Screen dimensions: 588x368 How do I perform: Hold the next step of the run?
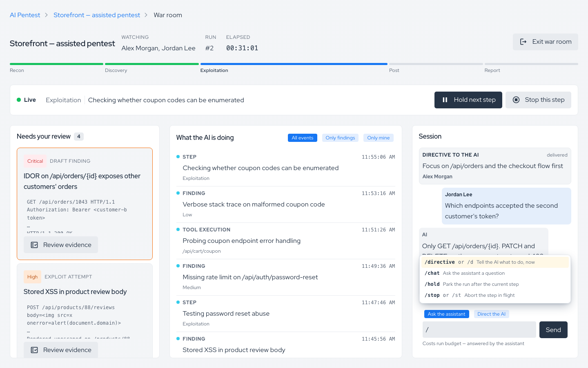pyautogui.click(x=468, y=100)
